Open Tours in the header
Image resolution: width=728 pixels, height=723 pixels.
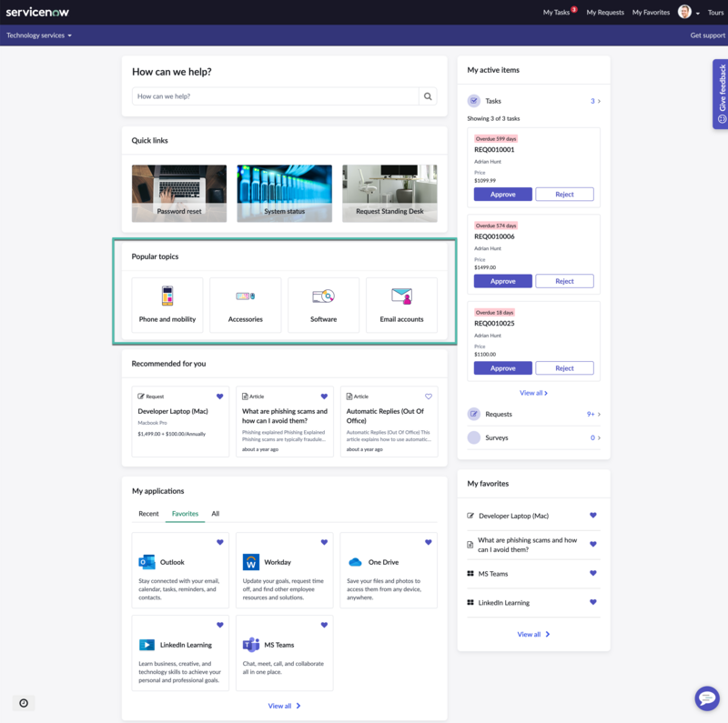pyautogui.click(x=715, y=13)
